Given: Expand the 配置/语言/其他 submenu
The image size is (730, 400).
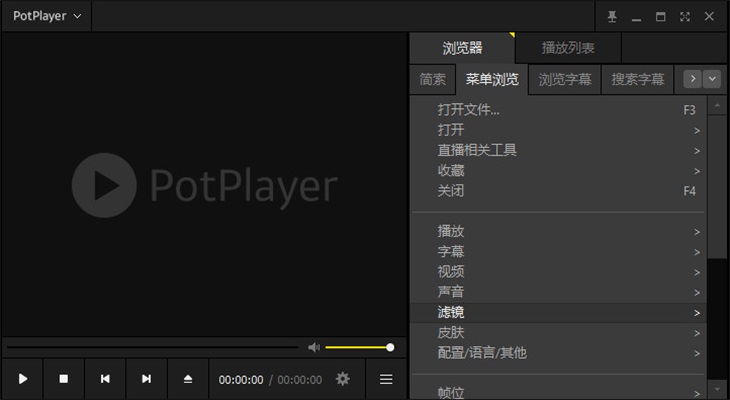Looking at the screenshot, I should pos(558,353).
